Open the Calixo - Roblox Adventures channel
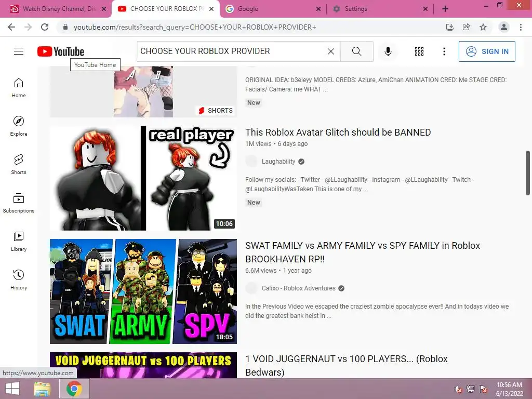 coord(298,288)
